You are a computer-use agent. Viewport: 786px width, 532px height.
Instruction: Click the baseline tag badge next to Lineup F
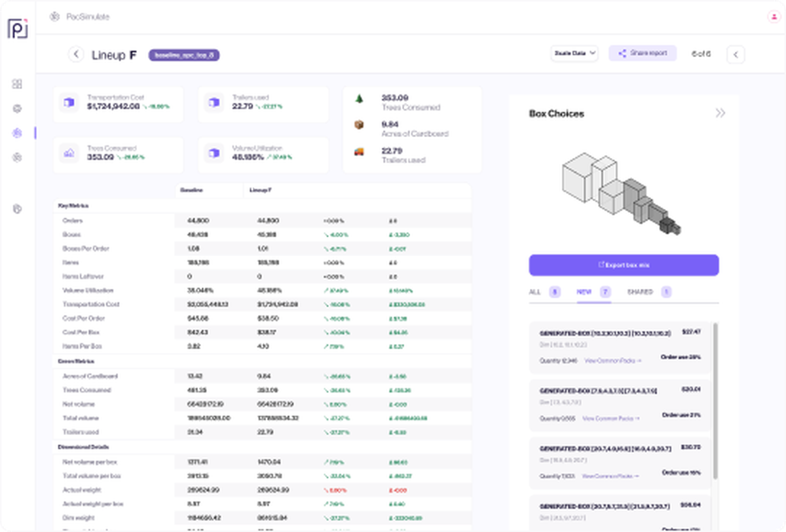pyautogui.click(x=183, y=55)
